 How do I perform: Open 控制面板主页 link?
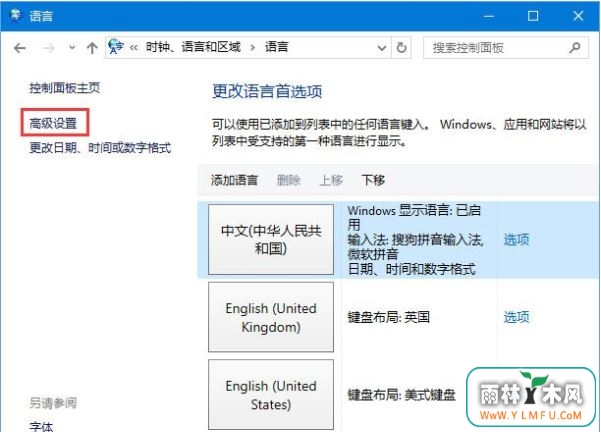[x=65, y=88]
